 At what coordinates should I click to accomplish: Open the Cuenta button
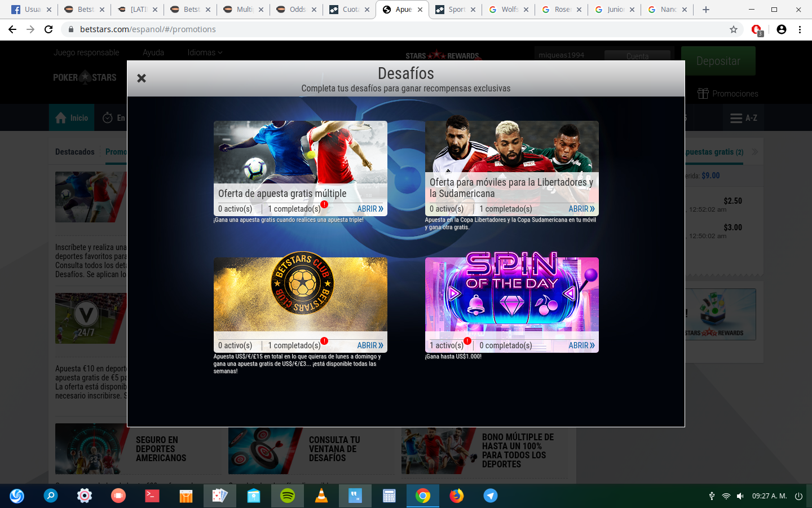click(x=637, y=56)
